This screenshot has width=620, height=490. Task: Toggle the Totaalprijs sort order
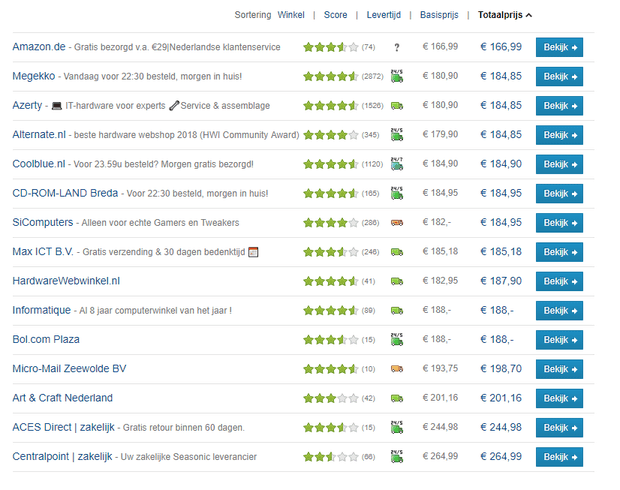click(x=505, y=15)
